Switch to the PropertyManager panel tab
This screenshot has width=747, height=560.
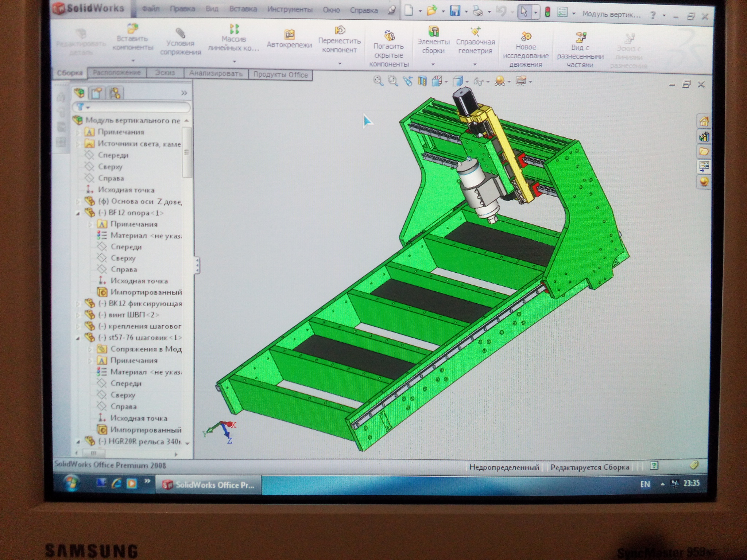[97, 93]
